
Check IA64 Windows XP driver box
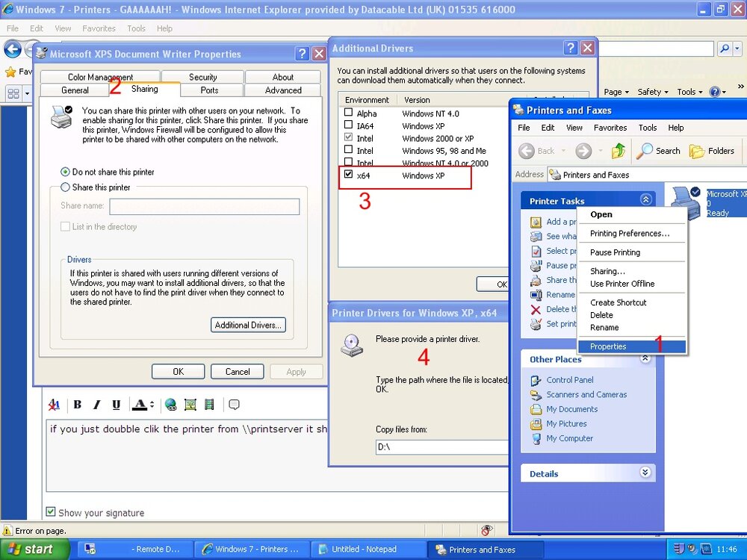click(348, 125)
